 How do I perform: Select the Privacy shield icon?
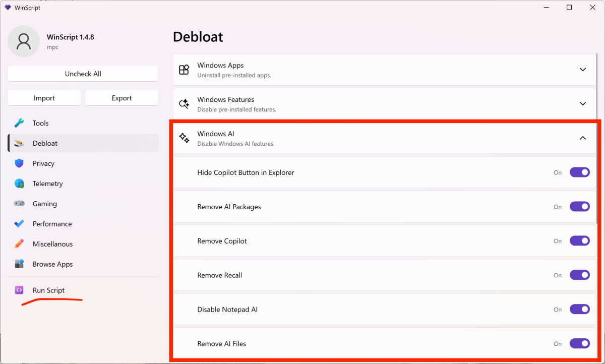coord(19,163)
